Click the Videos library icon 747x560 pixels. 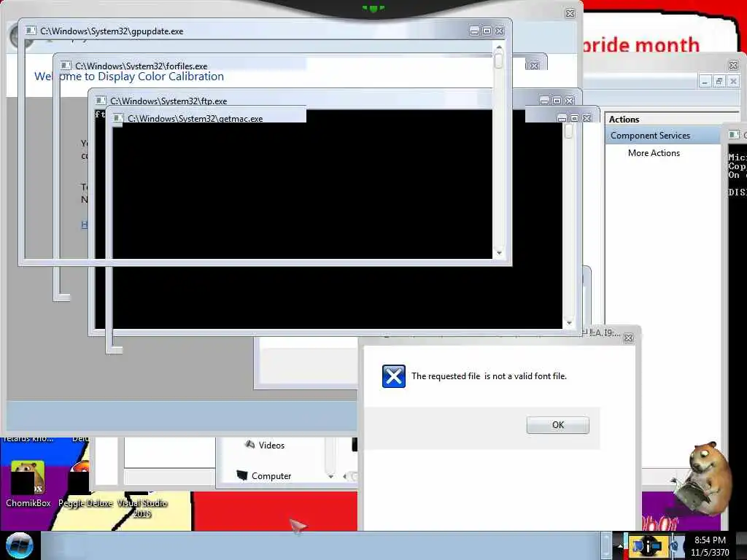(x=249, y=444)
